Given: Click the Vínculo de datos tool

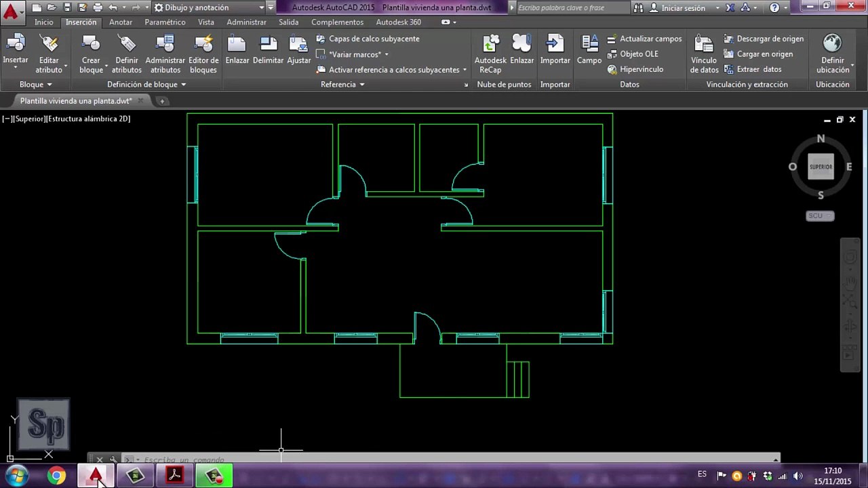Looking at the screenshot, I should (x=705, y=54).
